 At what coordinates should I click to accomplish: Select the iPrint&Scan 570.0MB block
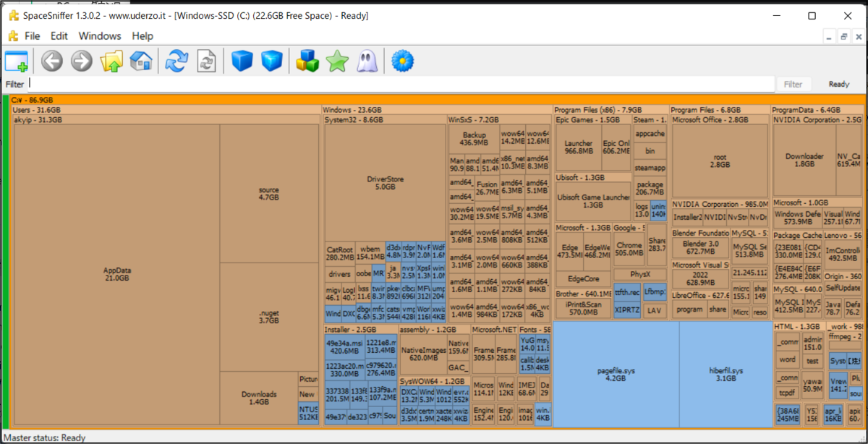tap(582, 309)
